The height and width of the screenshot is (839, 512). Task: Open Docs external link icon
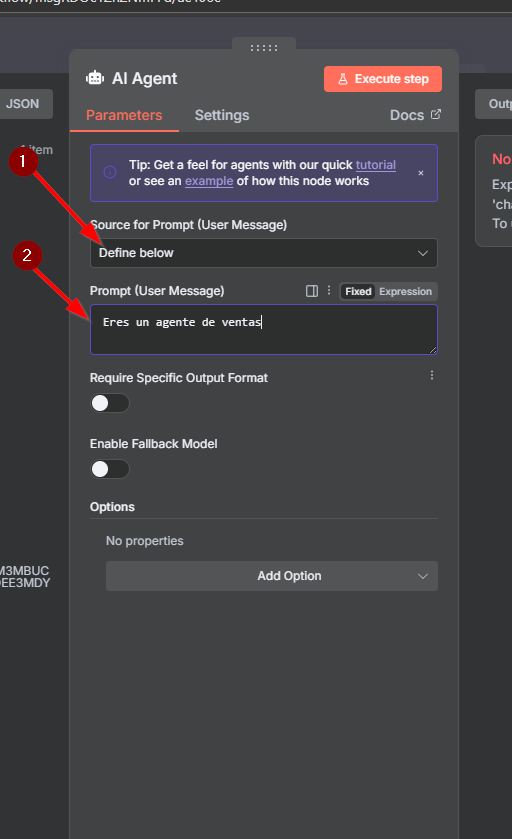click(x=436, y=114)
